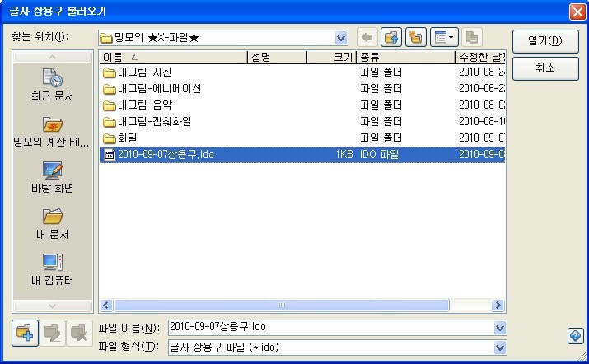
Task: Click the 2010-06-2 date of 내그림-에니메이션
Action: [x=482, y=88]
